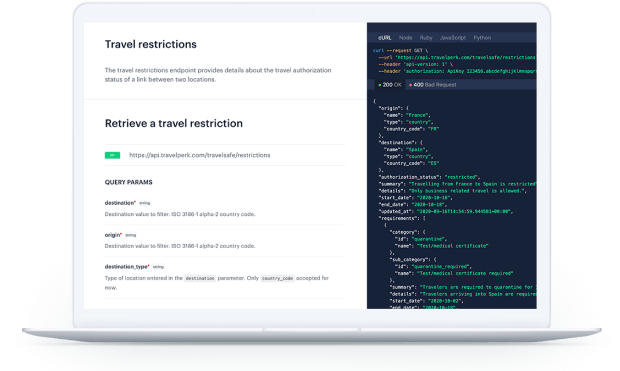Viewport: 620px width, 371px height.
Task: Click the api-version header line
Action: point(416,64)
